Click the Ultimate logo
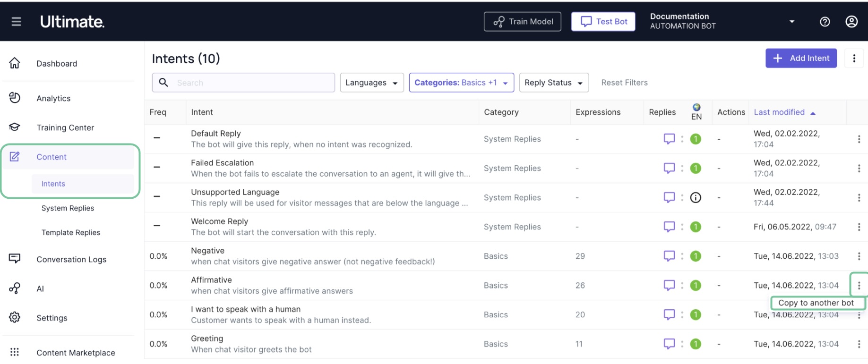 click(72, 22)
